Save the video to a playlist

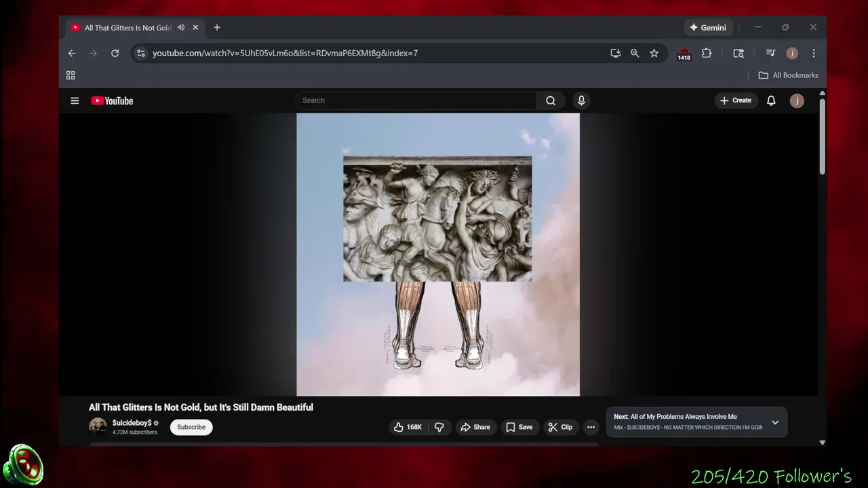click(x=519, y=427)
